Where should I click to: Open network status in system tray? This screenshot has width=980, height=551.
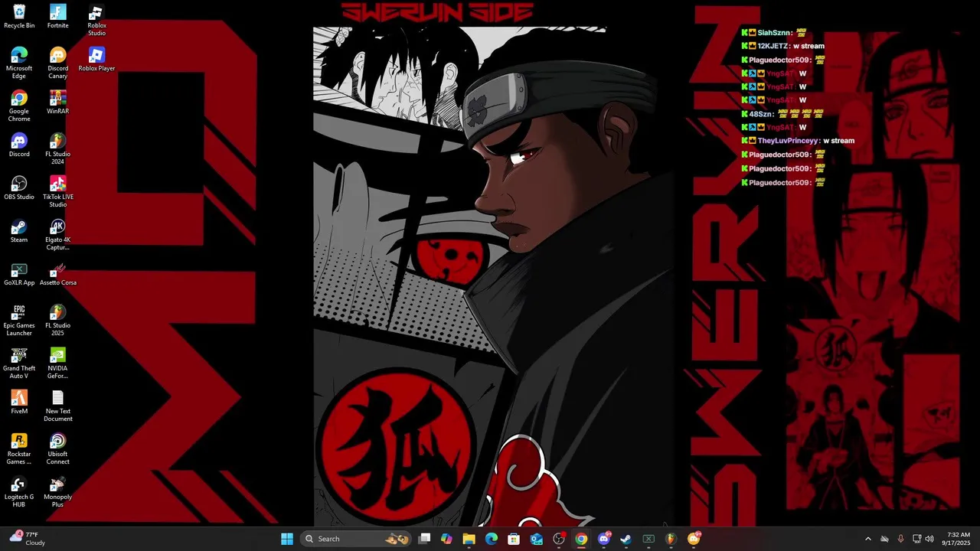916,539
